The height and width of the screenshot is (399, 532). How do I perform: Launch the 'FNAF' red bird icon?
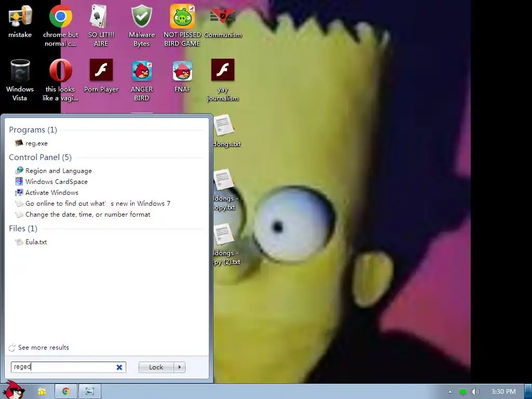point(182,76)
